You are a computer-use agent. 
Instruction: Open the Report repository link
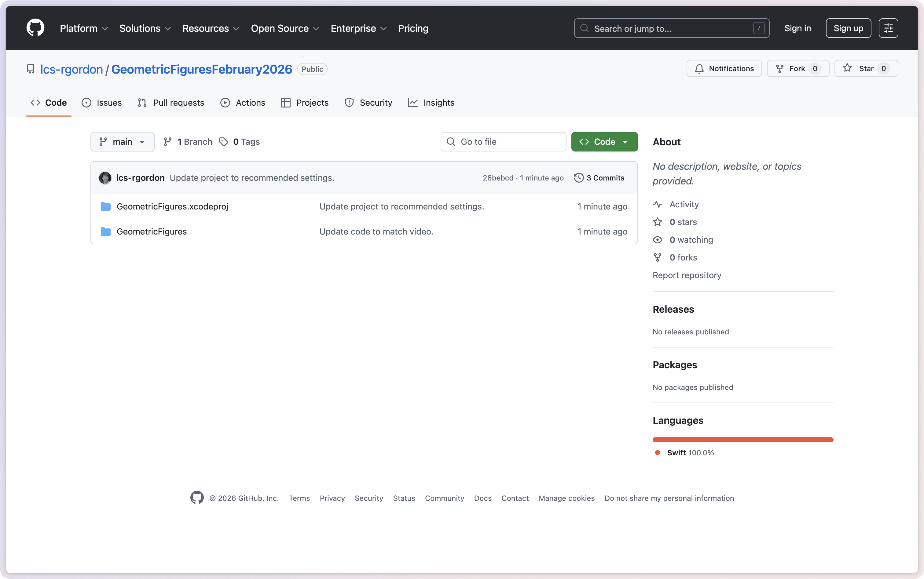(687, 275)
